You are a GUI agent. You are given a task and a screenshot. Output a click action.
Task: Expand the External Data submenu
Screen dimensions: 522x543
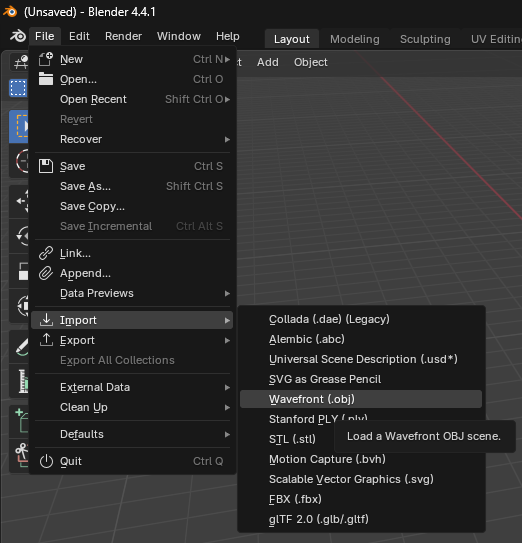227,388
